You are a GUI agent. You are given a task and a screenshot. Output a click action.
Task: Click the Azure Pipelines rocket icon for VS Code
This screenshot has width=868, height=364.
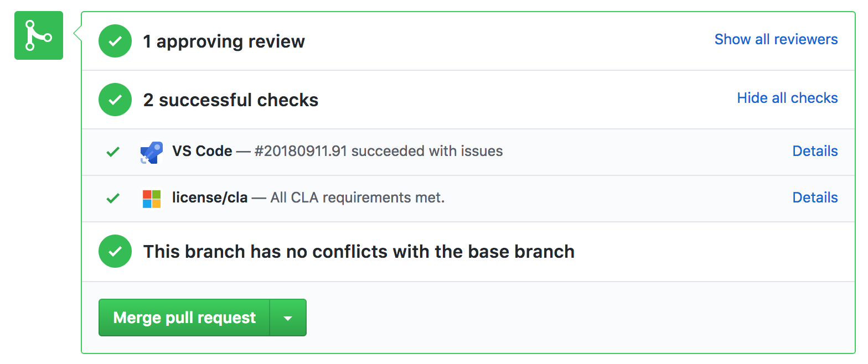[x=151, y=151]
